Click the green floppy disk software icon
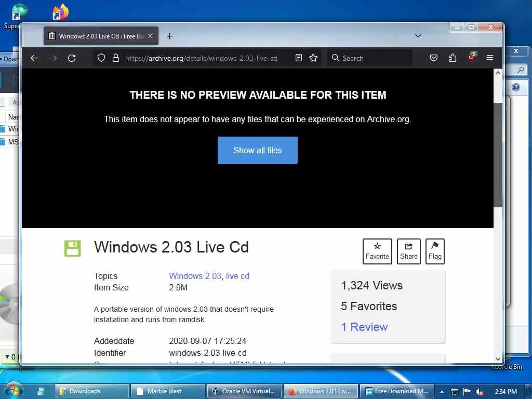 pyautogui.click(x=73, y=248)
